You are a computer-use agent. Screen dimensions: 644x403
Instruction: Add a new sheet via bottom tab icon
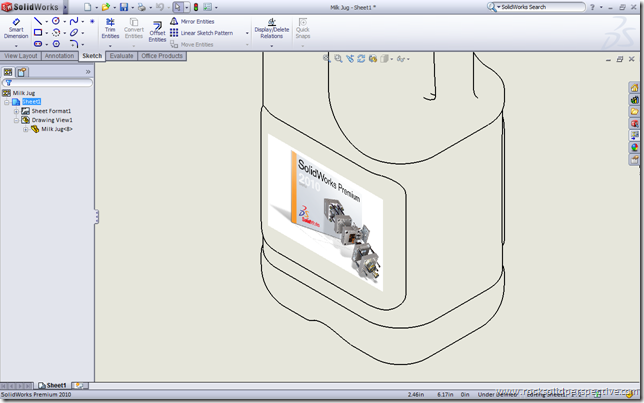pyautogui.click(x=78, y=385)
